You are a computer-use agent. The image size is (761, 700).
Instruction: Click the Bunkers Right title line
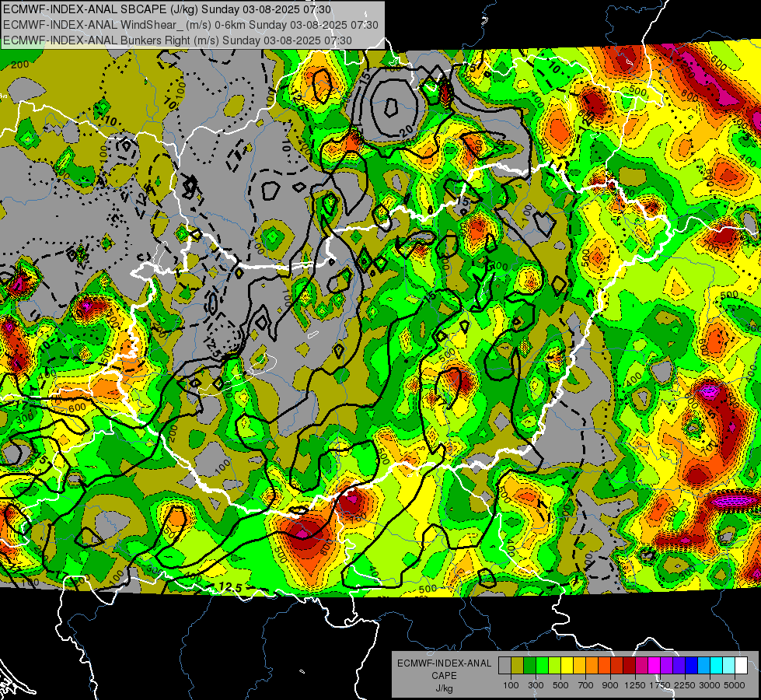177,40
